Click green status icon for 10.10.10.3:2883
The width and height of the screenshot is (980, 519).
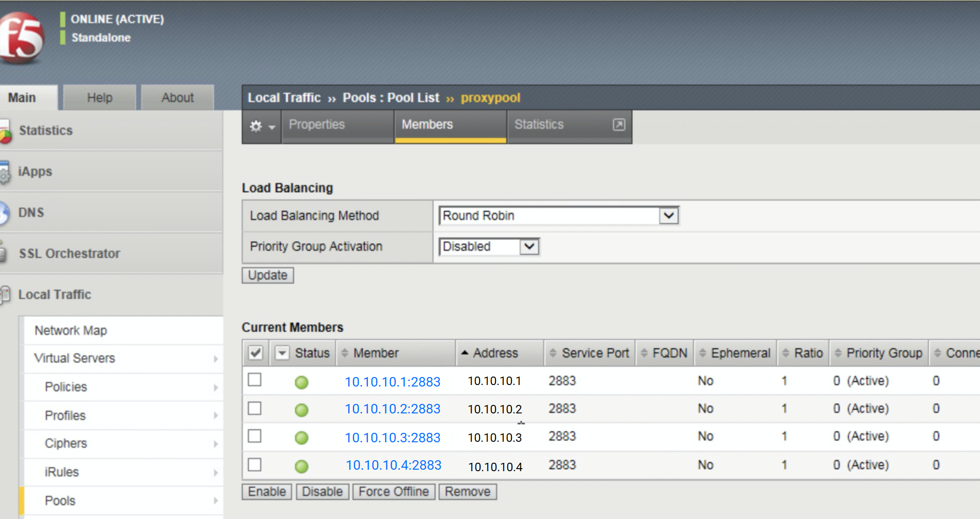(x=301, y=438)
